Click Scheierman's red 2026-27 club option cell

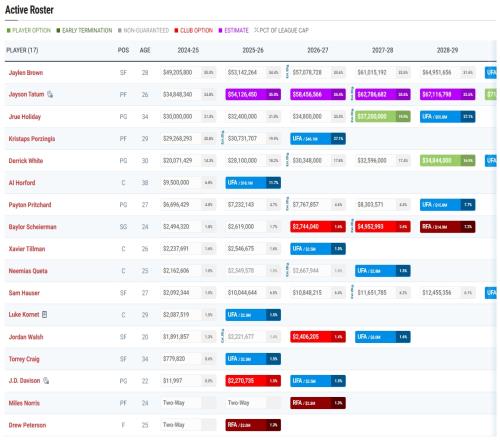coord(318,226)
